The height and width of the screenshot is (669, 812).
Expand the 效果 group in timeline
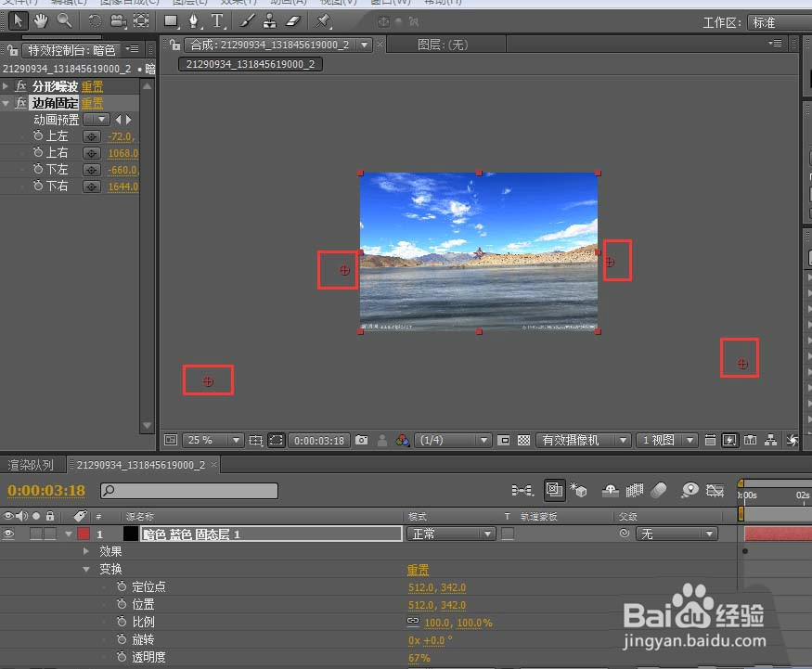[x=86, y=551]
